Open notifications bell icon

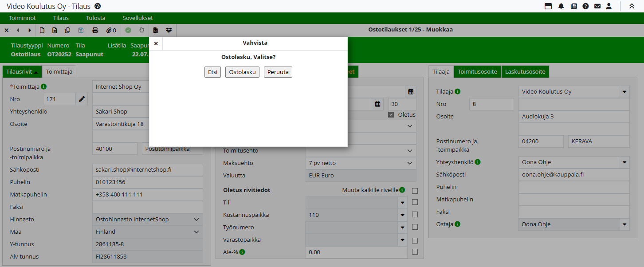tap(561, 6)
